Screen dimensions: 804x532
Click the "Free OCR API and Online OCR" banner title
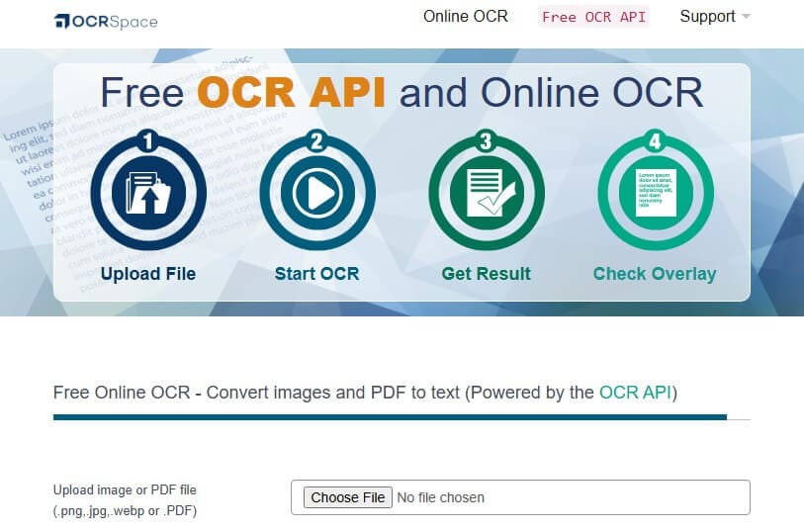[402, 93]
